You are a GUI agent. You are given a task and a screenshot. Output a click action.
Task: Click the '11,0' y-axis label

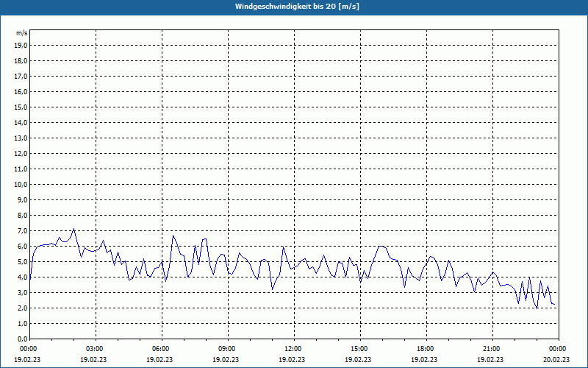click(21, 169)
